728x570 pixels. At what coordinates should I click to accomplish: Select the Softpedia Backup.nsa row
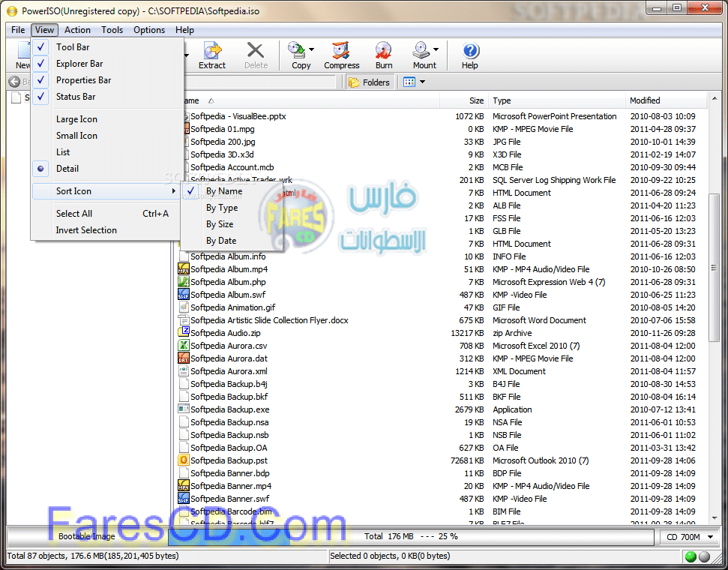(441, 422)
